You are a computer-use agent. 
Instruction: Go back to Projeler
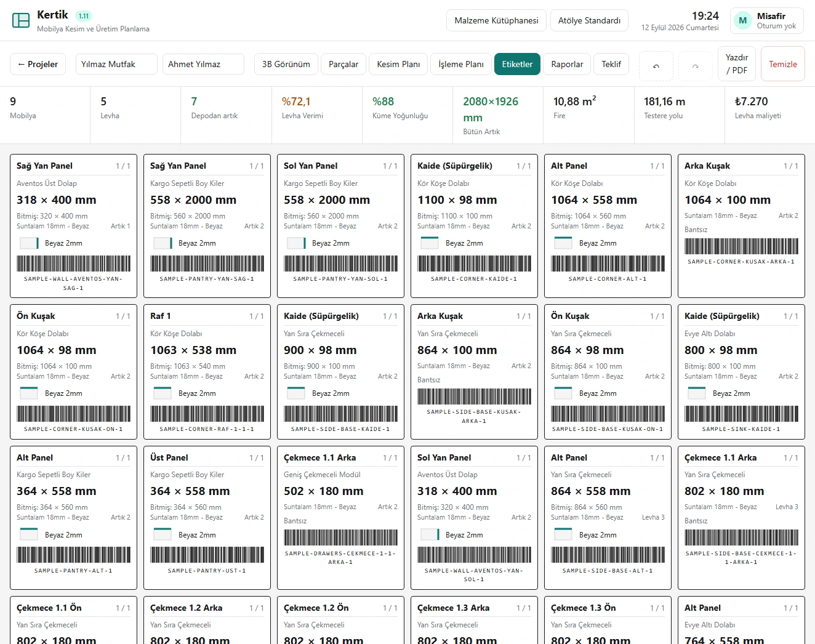[38, 64]
